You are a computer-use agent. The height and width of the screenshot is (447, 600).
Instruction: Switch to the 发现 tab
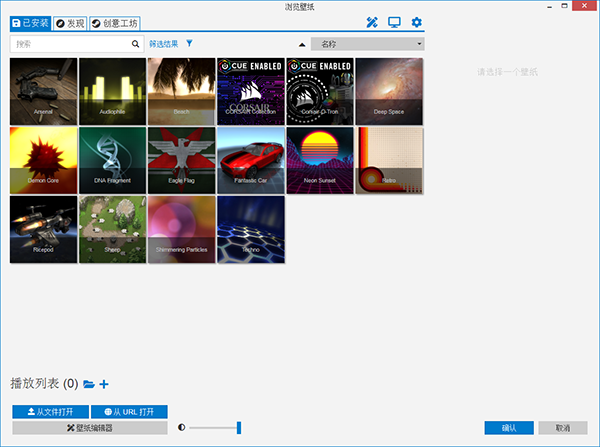69,23
